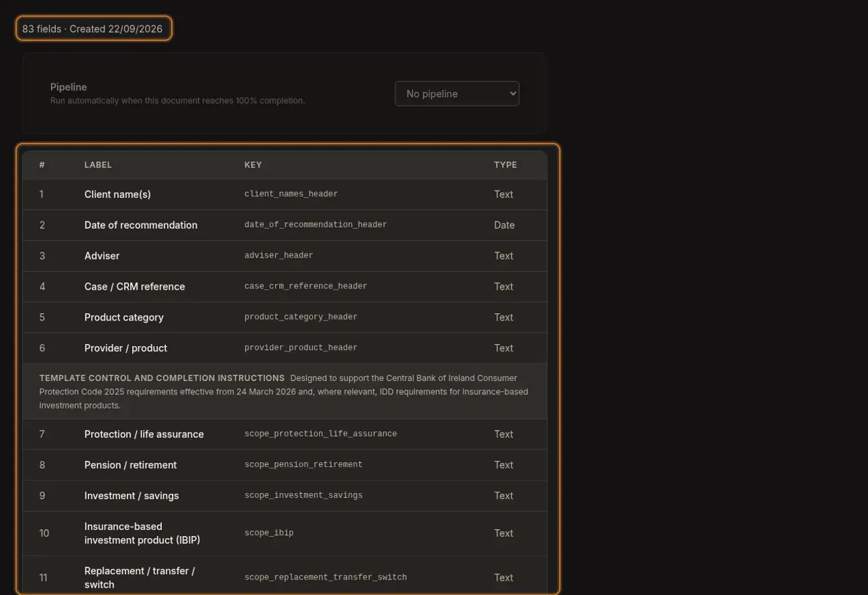Click the key "scope_investment_savings"
The width and height of the screenshot is (868, 595).
pyautogui.click(x=303, y=496)
